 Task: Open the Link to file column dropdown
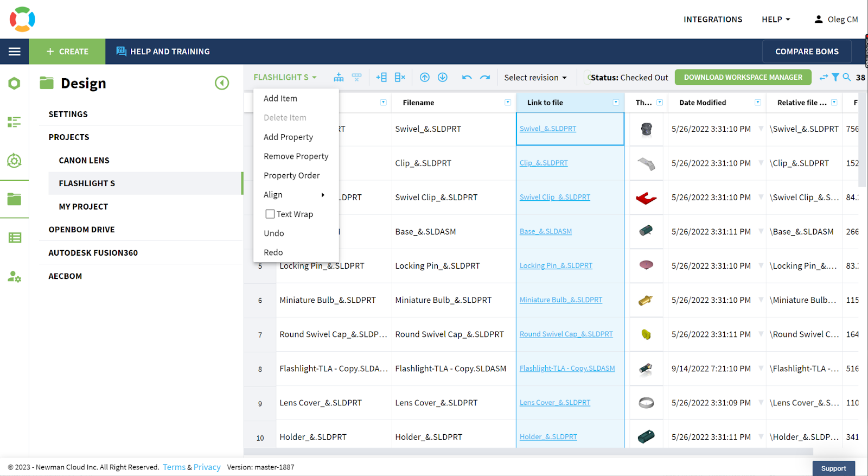tap(616, 103)
